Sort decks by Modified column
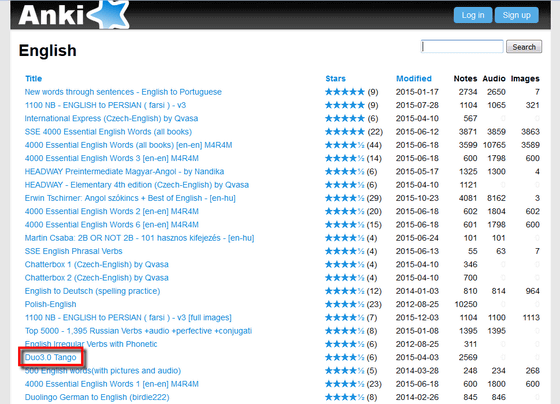The image size is (560, 404). click(414, 79)
